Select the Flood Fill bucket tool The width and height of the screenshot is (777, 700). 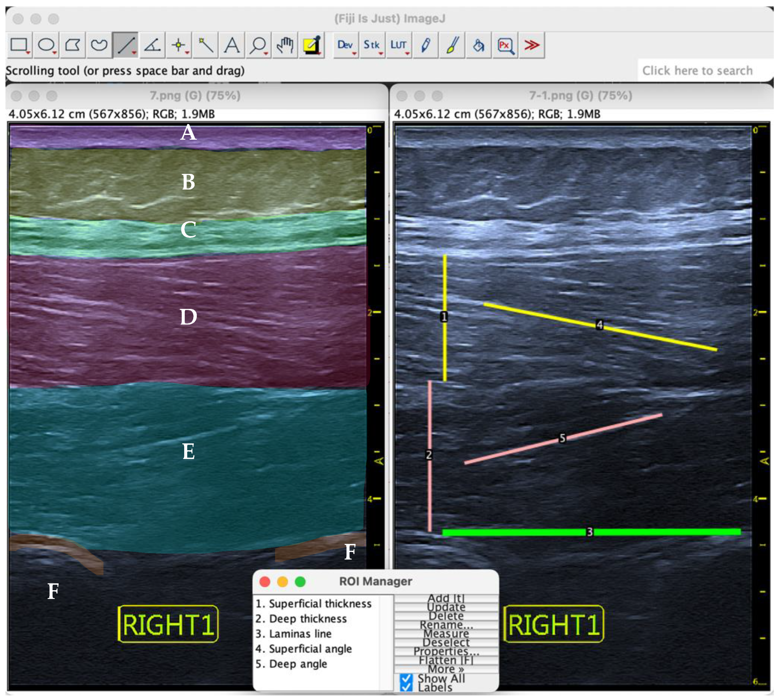(478, 45)
